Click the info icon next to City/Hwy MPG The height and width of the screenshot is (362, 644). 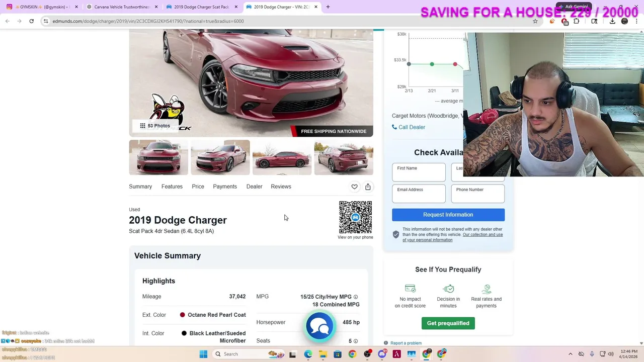(x=356, y=297)
